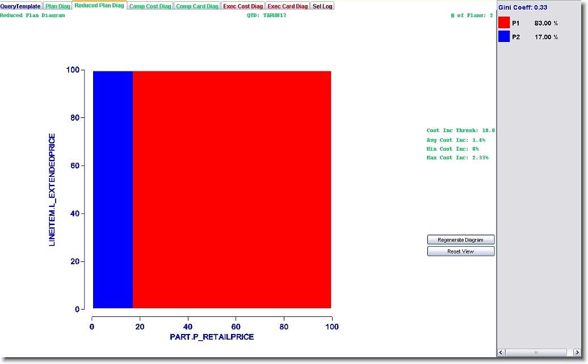This screenshot has height=364, width=588.
Task: Switch to the QueryTemplate tab
Action: 20,6
